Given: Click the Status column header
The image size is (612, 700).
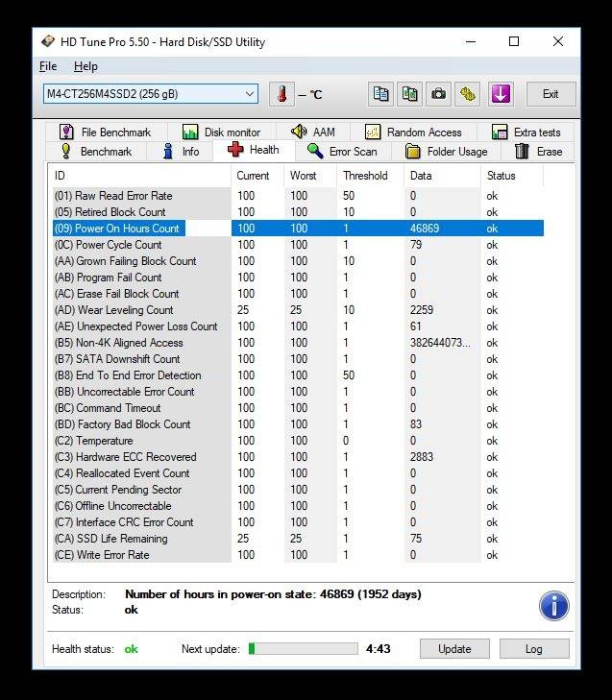Looking at the screenshot, I should pos(512,176).
